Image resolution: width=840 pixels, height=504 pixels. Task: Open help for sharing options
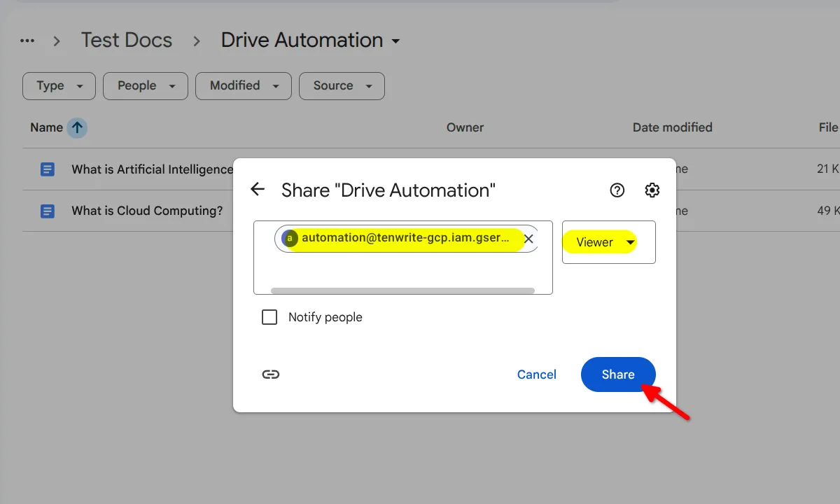click(x=617, y=190)
